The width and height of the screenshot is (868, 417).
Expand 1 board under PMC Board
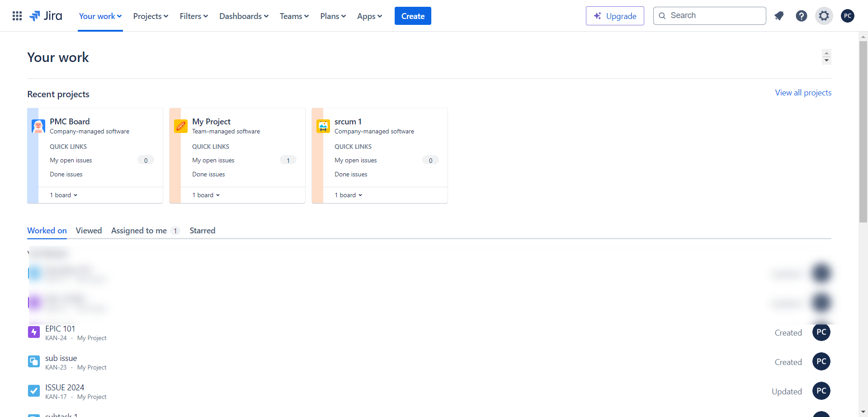[x=64, y=195]
